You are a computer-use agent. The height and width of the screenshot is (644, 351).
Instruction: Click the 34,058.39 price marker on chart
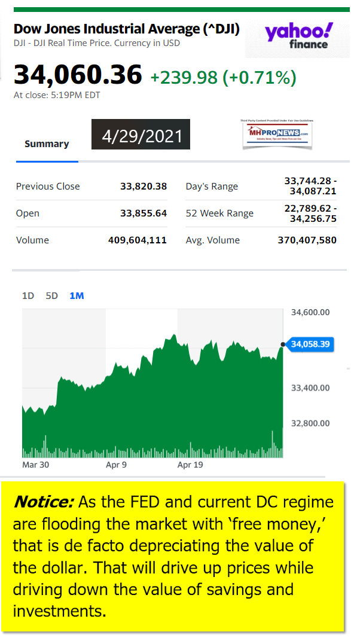click(x=310, y=344)
